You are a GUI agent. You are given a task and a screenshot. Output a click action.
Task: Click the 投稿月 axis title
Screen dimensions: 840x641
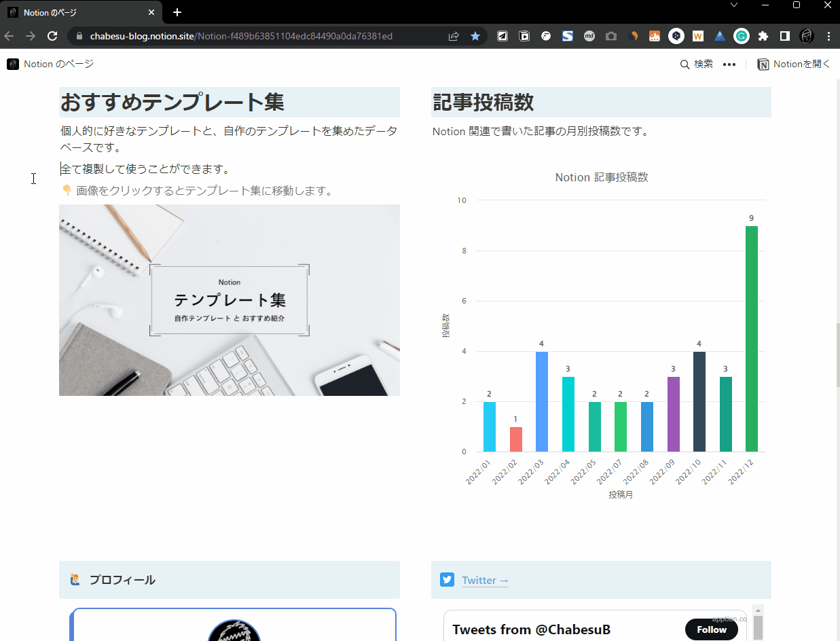[621, 495]
